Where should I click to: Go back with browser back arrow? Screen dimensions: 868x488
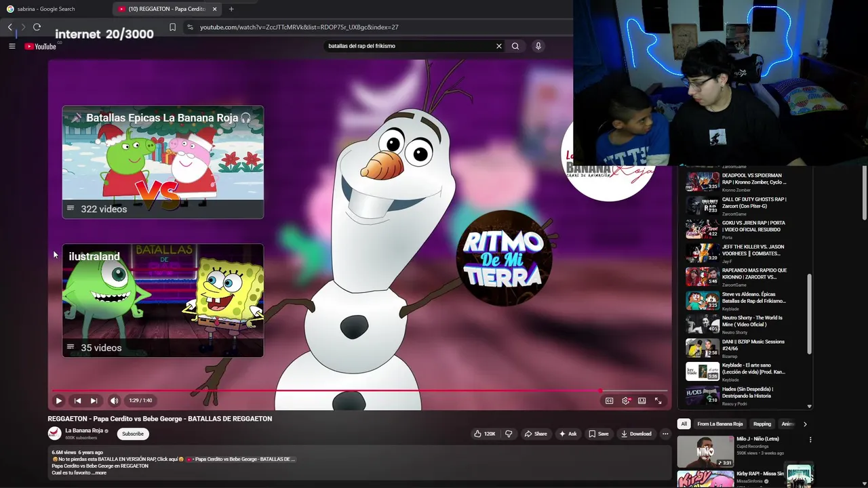click(x=9, y=27)
